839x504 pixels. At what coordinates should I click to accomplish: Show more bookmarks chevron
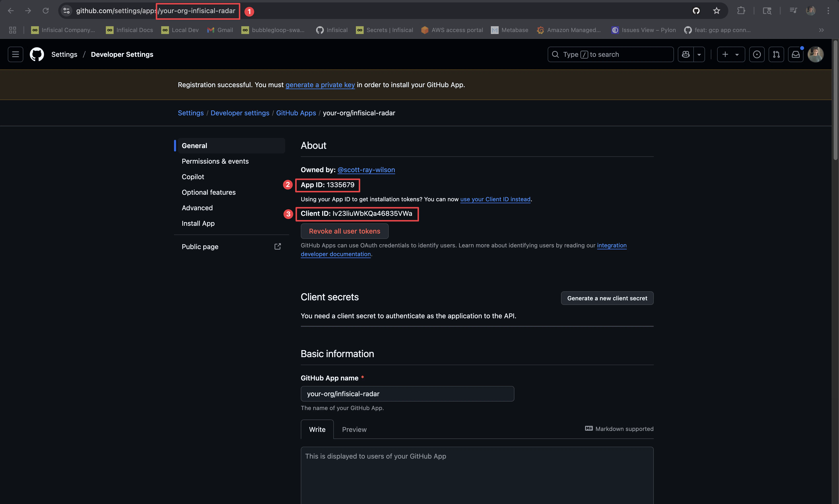point(821,30)
